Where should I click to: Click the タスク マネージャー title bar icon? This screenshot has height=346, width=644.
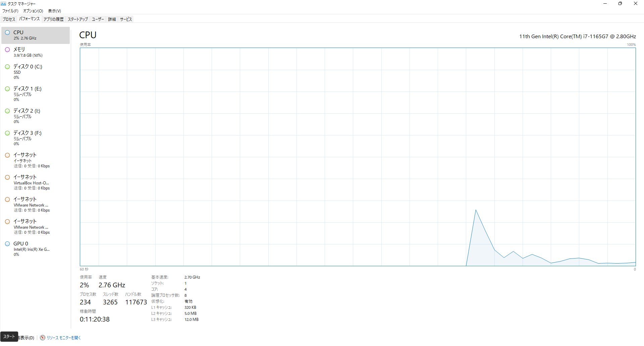click(x=4, y=4)
